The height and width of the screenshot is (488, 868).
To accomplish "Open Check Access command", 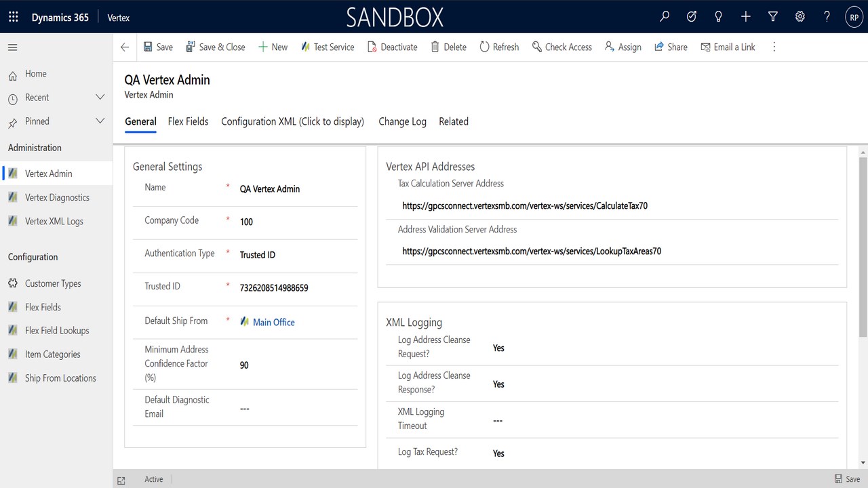I will (562, 47).
